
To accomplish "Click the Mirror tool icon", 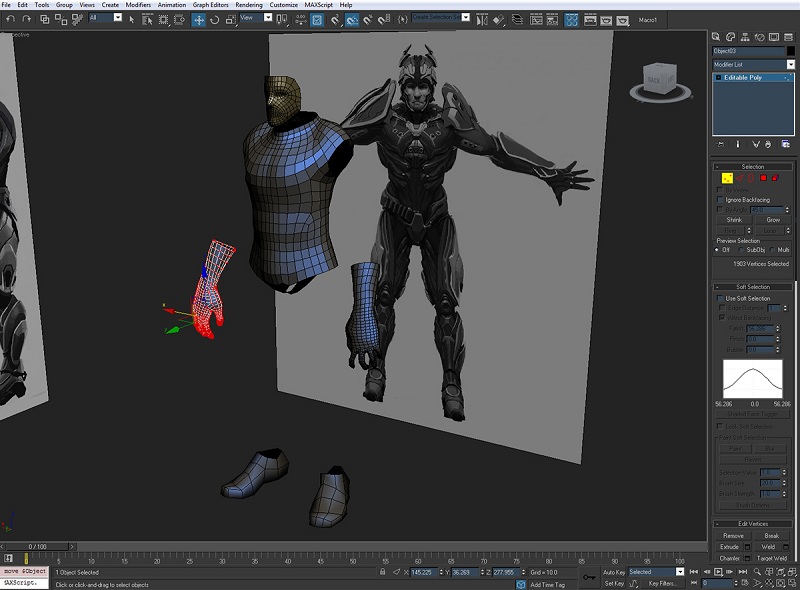I will coord(482,20).
